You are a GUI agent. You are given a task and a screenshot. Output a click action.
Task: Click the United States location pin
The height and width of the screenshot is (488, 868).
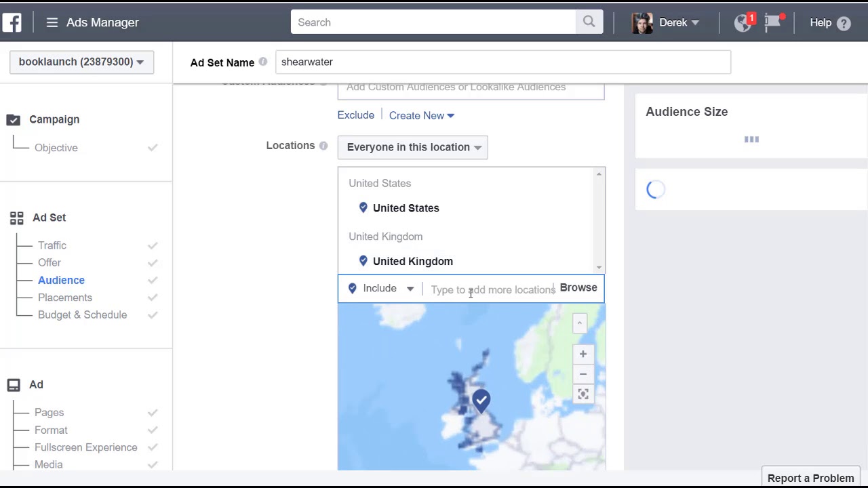coord(363,207)
